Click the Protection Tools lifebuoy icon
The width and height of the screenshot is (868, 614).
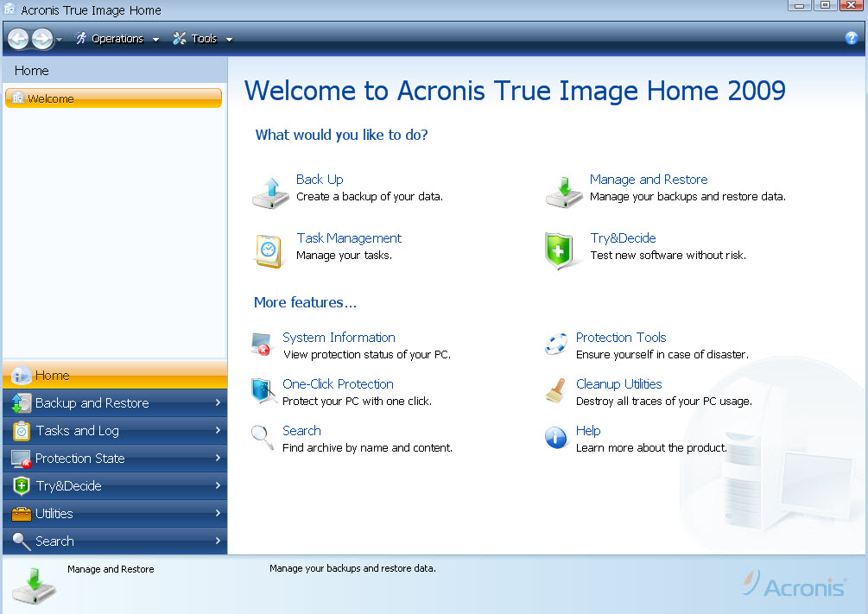point(556,345)
